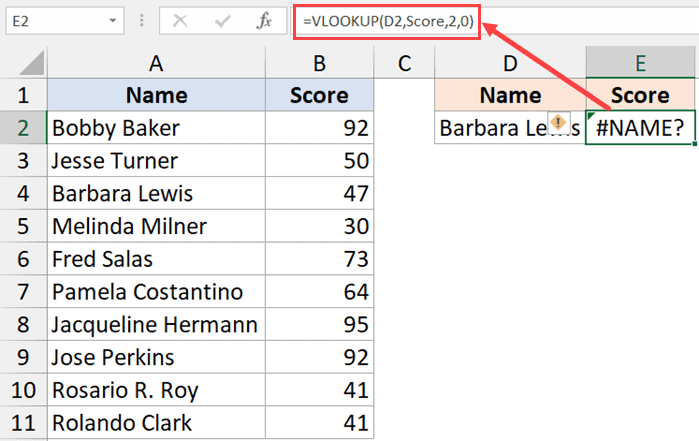Select column C header

tap(404, 63)
